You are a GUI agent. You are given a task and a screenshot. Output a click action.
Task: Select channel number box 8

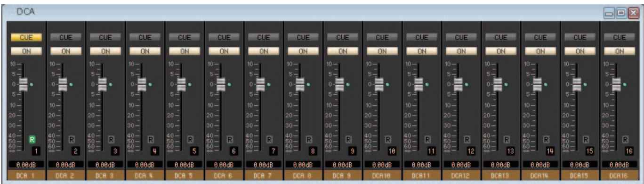[313, 151]
